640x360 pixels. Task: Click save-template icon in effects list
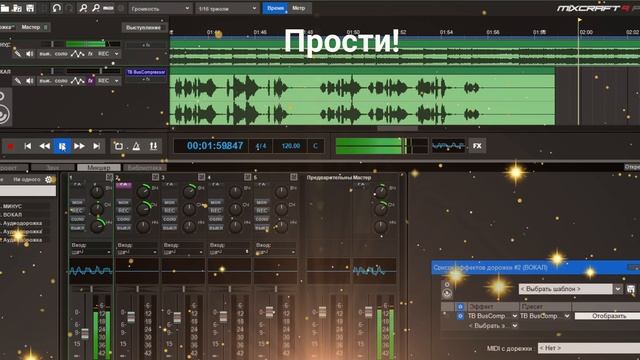tap(631, 289)
